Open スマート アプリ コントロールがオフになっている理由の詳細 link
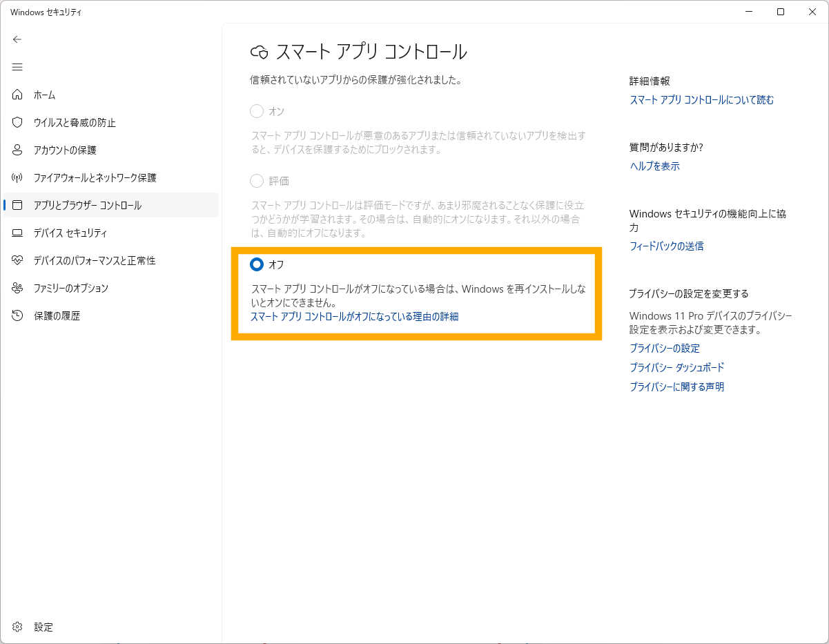Screen dimensions: 829x644 point(354,317)
